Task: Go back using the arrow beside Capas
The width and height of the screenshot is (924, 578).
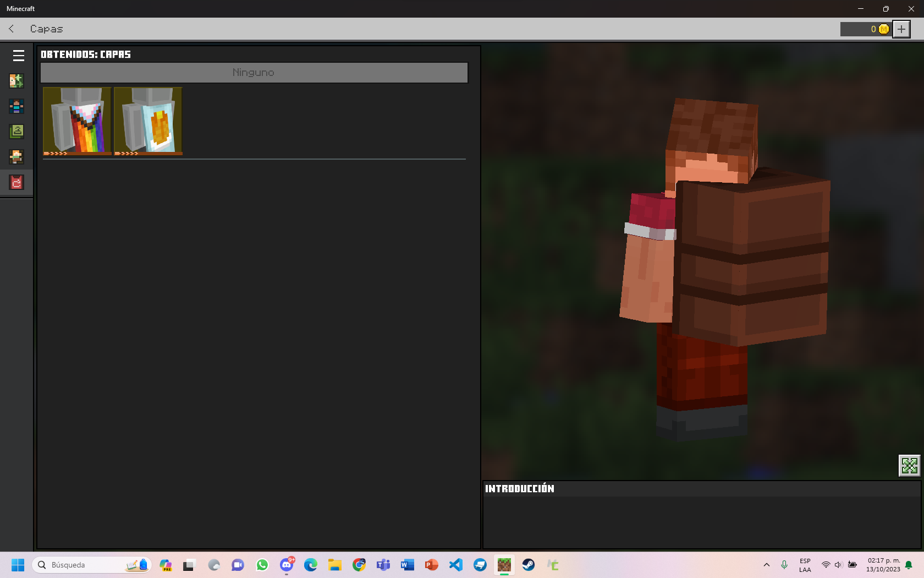Action: coord(12,29)
